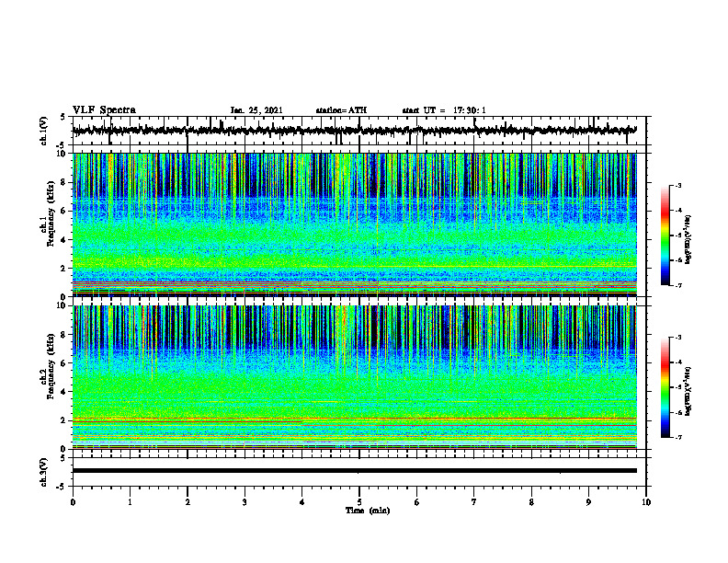Click the ch.3 waveform axis "-5" tick label
The image size is (728, 563).
tap(61, 487)
